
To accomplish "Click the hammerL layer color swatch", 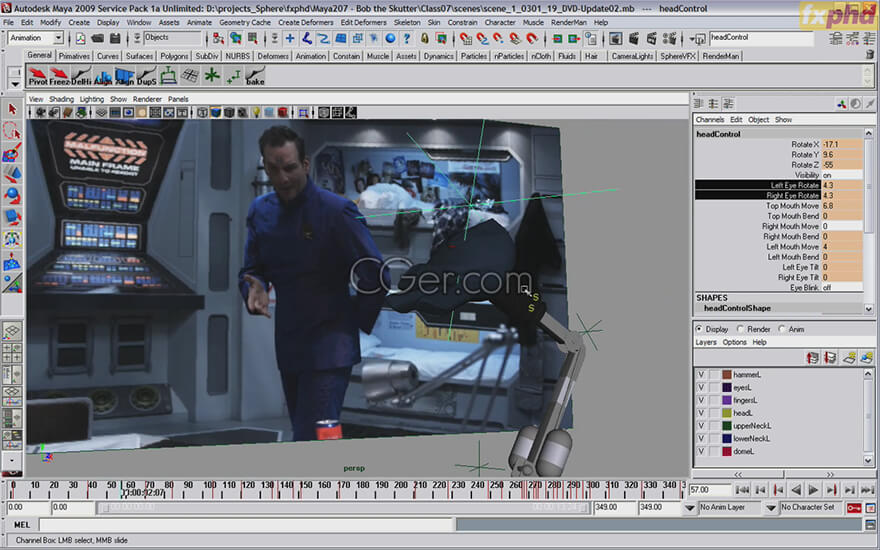I will click(727, 374).
